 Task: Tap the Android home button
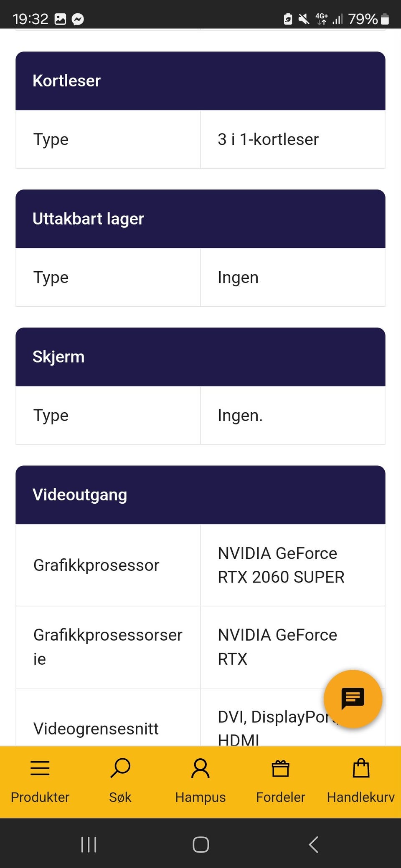tap(200, 845)
